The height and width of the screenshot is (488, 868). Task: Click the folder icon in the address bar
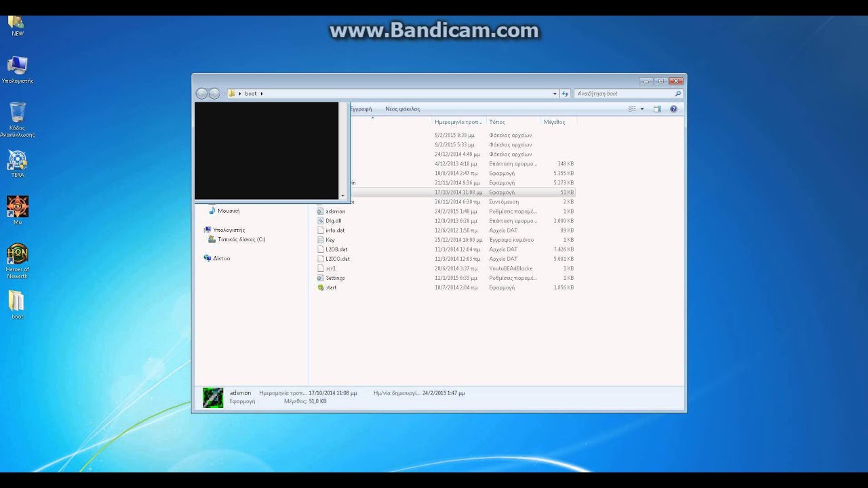[231, 94]
